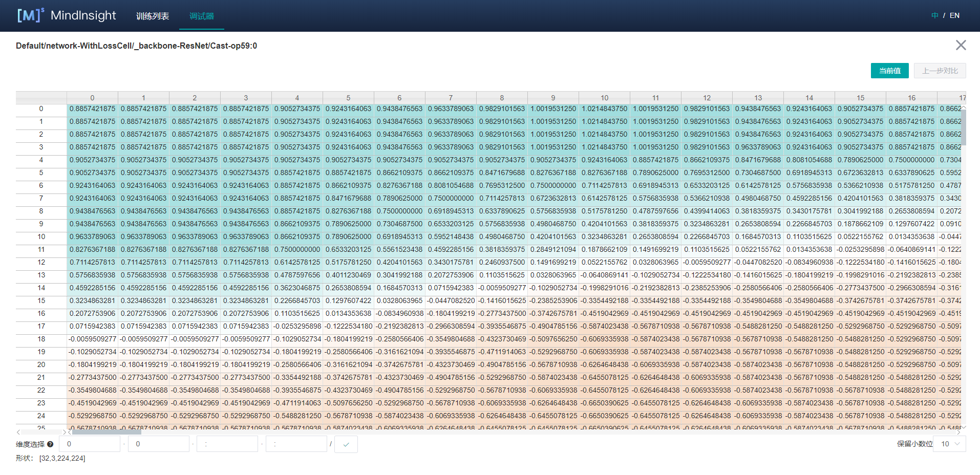Switch to the 当前值 view

pyautogui.click(x=889, y=71)
